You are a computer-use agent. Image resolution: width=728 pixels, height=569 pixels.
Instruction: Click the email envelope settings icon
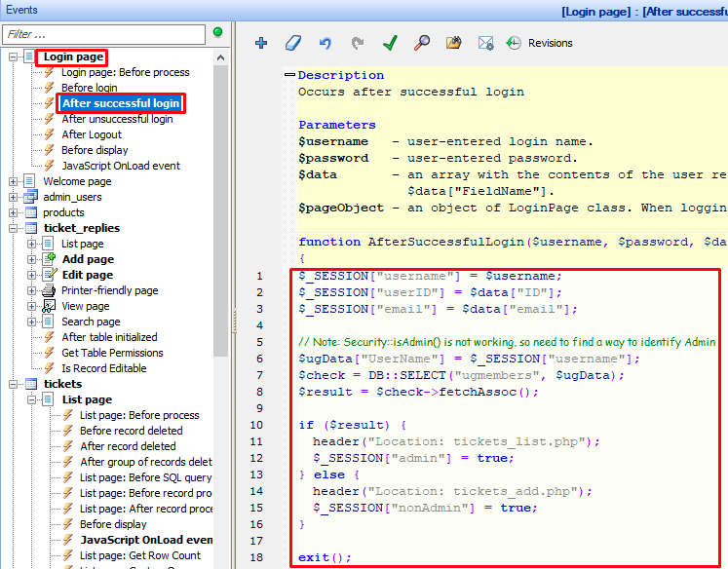click(x=485, y=43)
